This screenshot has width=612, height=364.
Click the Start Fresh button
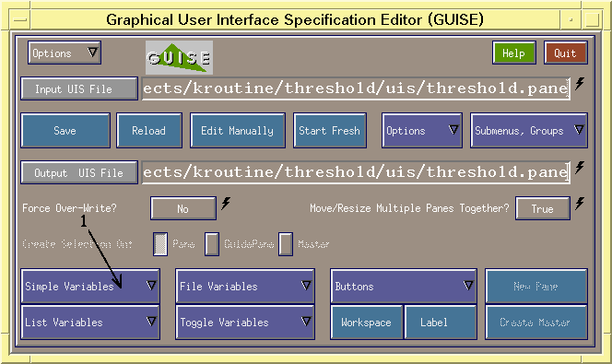click(330, 131)
